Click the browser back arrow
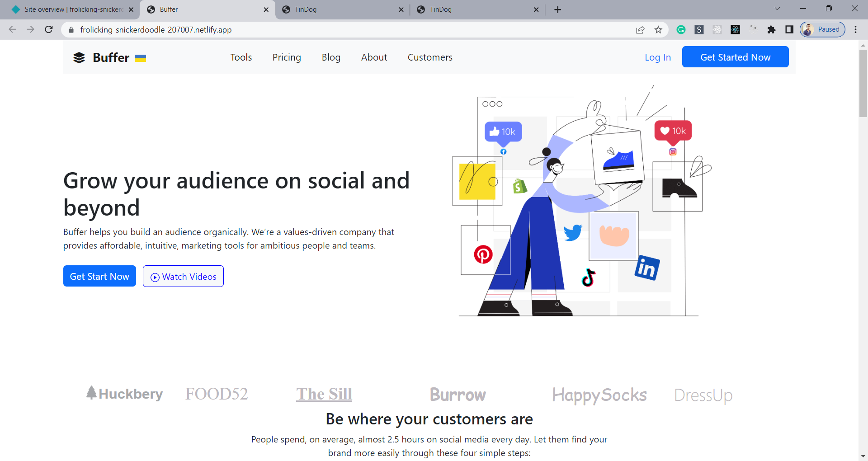This screenshot has height=461, width=868. 13,30
